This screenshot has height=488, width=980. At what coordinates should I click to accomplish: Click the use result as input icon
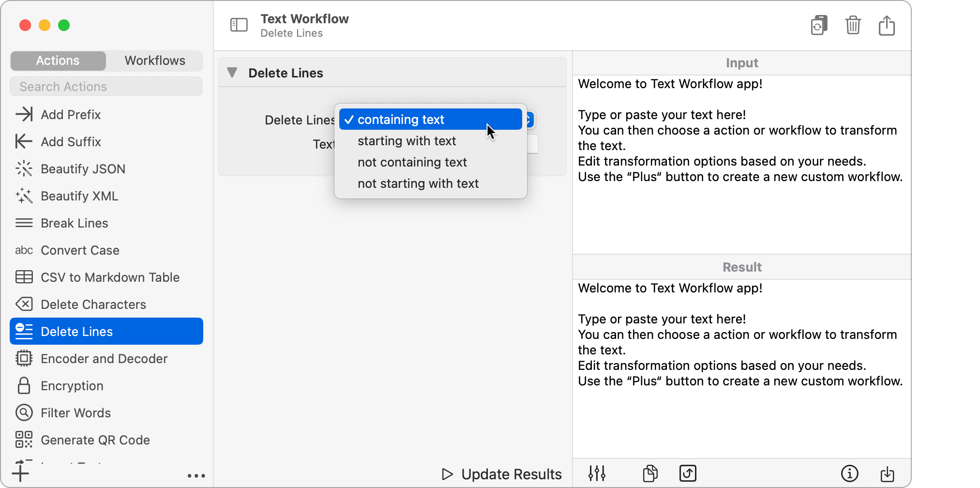click(x=688, y=473)
